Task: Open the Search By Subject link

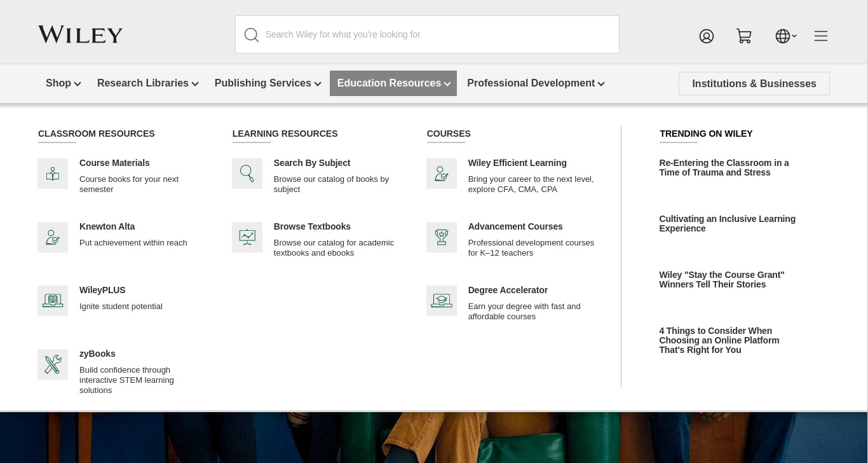Action: pyautogui.click(x=312, y=163)
